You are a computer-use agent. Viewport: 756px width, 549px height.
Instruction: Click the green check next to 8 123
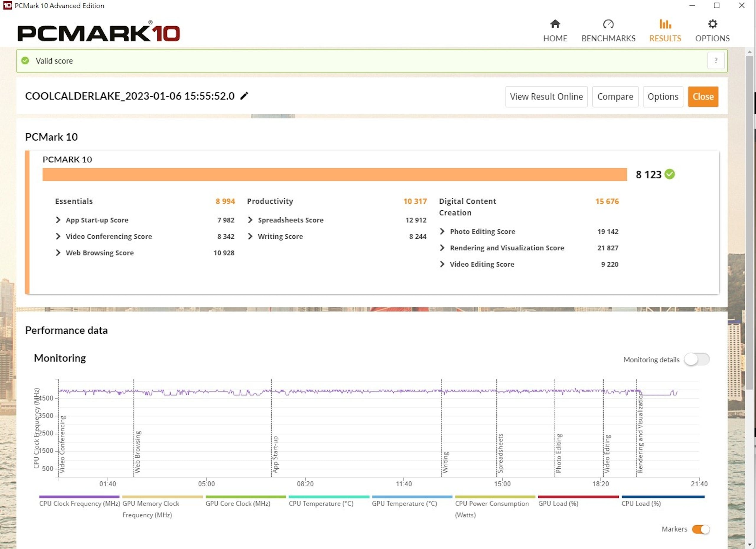click(x=670, y=174)
